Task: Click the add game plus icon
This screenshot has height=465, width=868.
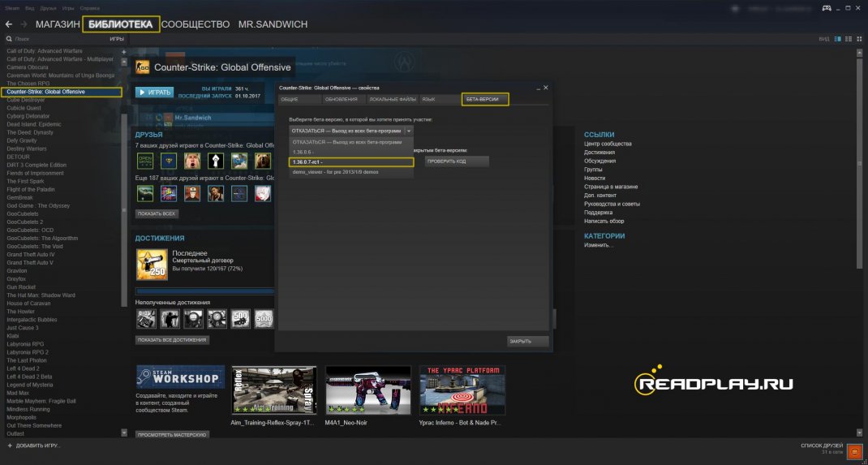Action: pos(10,446)
